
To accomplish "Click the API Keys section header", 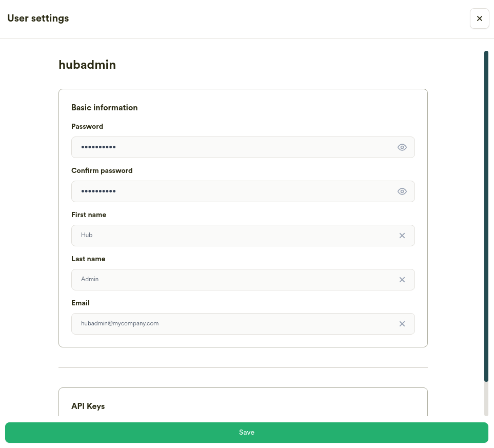I will pos(88,406).
